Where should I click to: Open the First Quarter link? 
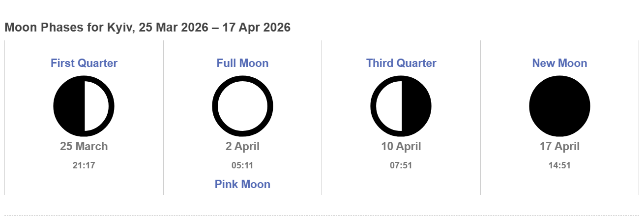click(x=84, y=63)
